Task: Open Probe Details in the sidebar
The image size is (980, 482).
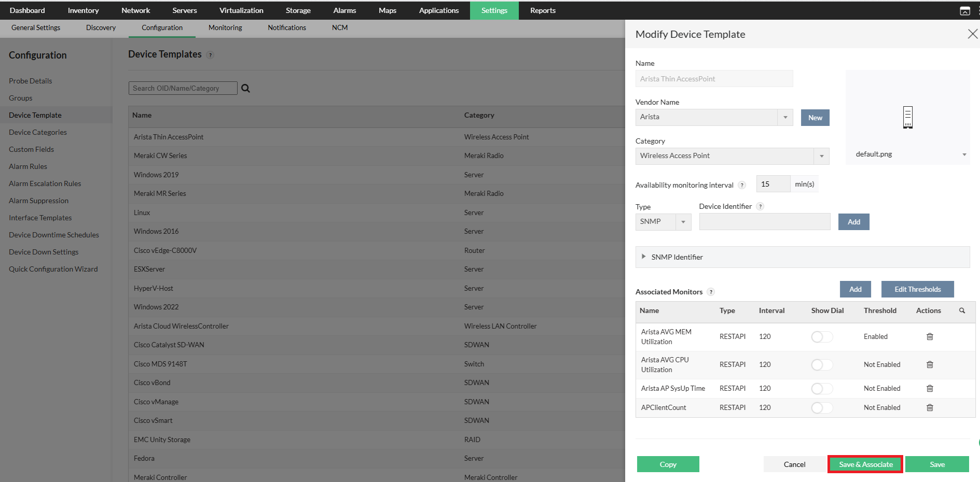Action: [x=30, y=81]
